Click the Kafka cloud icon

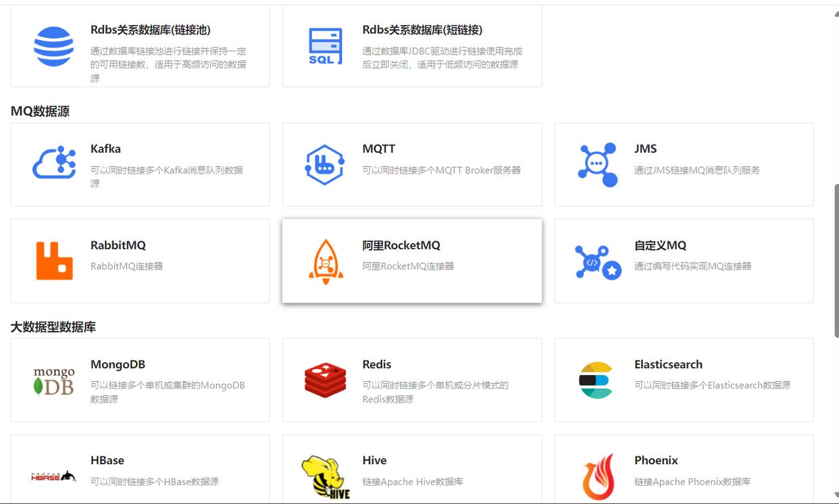54,163
